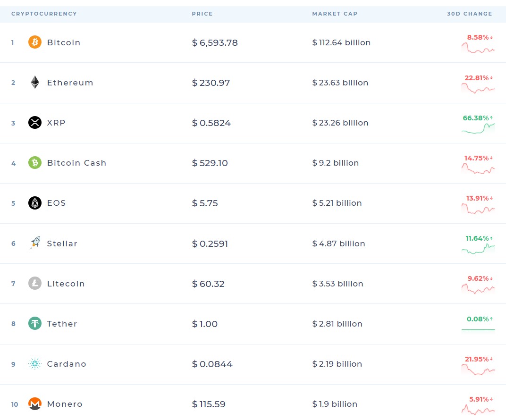Select the market cap $ 23.26 billion
The width and height of the screenshot is (506, 420).
(340, 123)
